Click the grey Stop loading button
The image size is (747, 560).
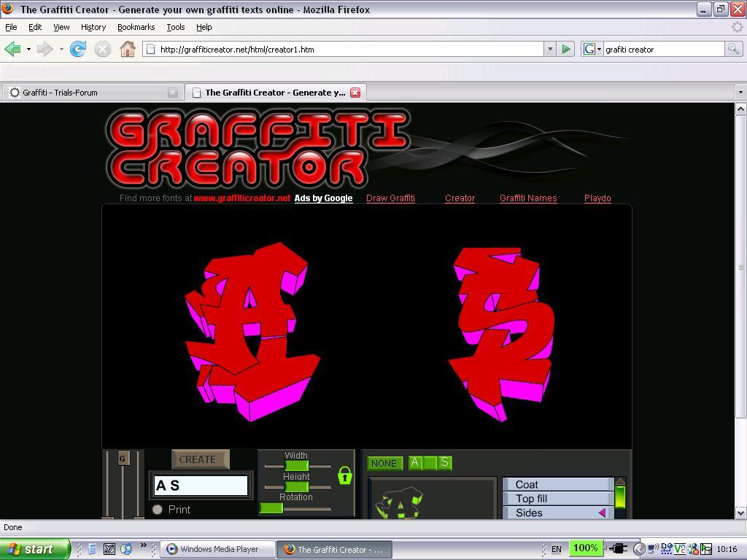[x=102, y=49]
